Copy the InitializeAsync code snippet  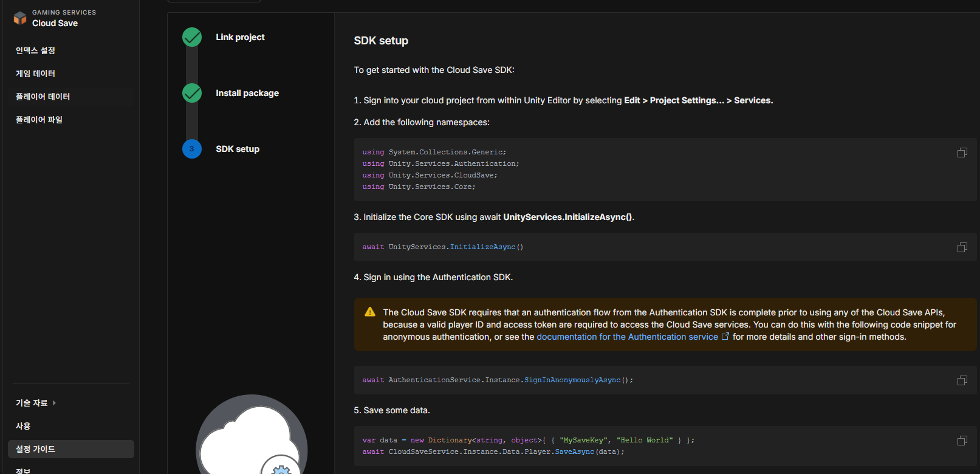[x=962, y=247]
